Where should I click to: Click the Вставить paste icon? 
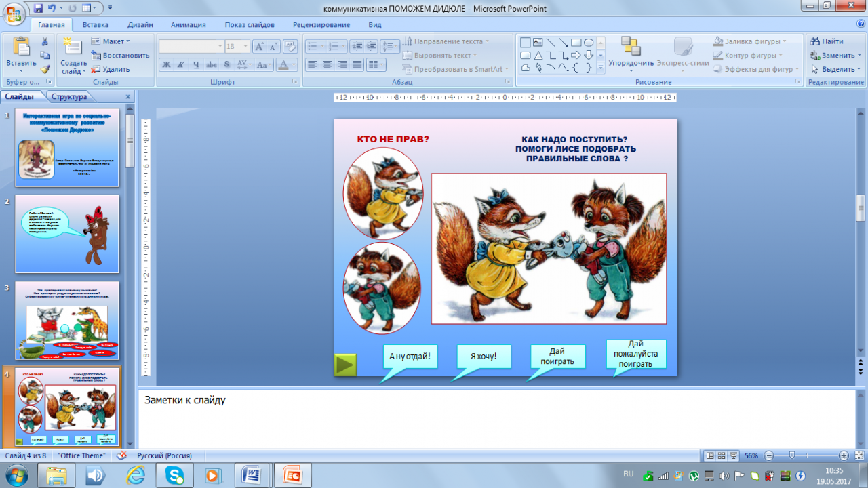click(x=21, y=47)
